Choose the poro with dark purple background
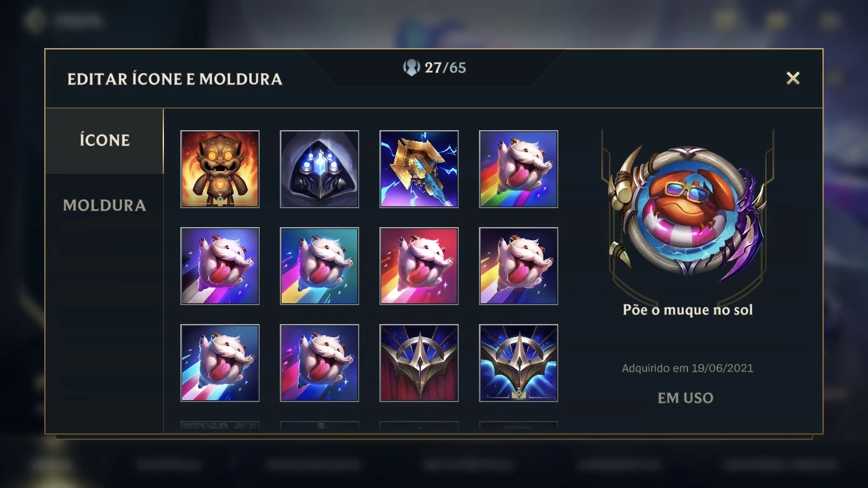Screen dimensions: 868x488 [519, 266]
